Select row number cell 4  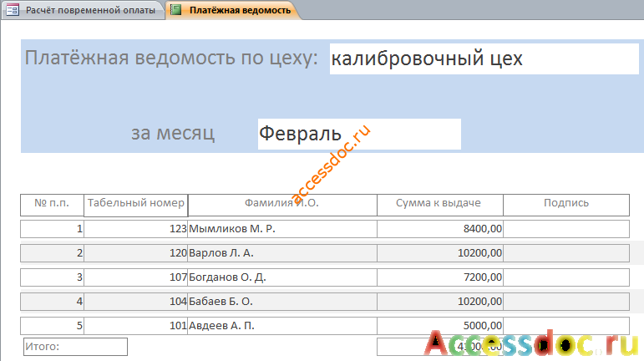pos(52,302)
